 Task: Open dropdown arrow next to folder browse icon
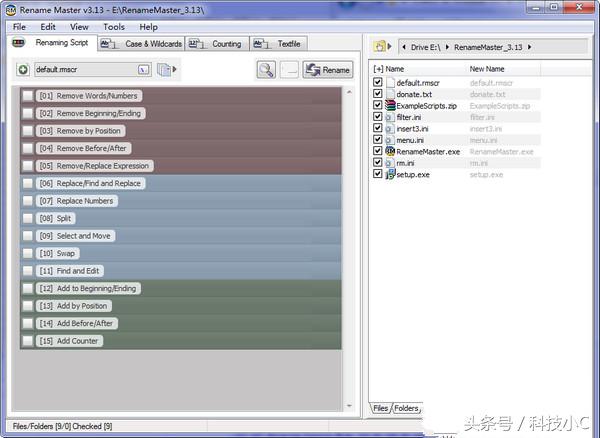point(390,47)
